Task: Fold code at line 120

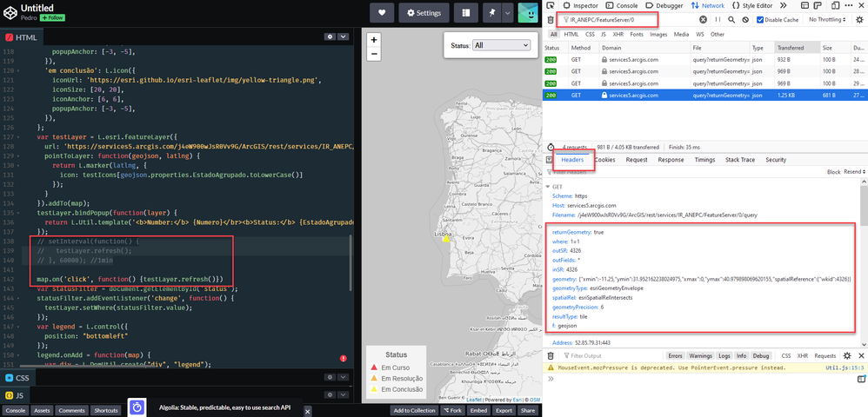Action: coord(18,71)
